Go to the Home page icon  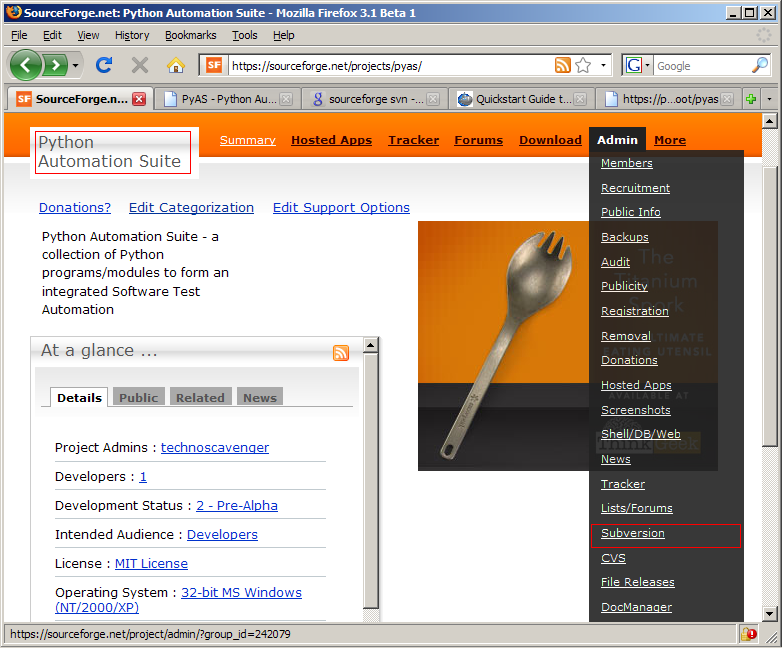[176, 65]
